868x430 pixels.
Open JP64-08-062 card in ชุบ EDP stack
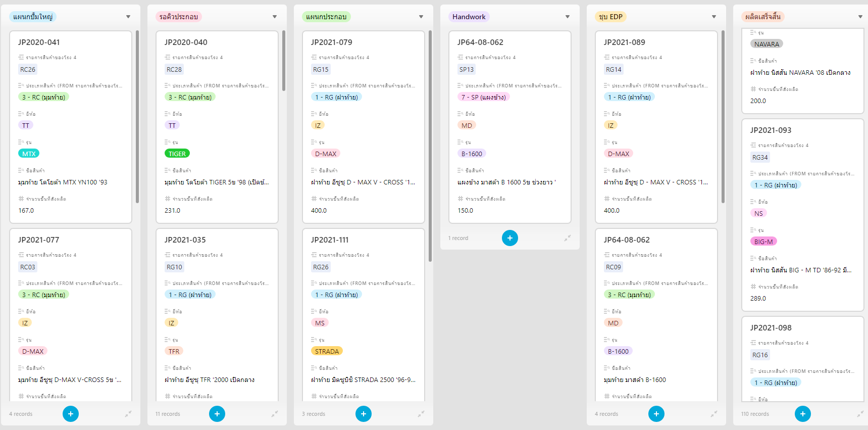[656, 315]
